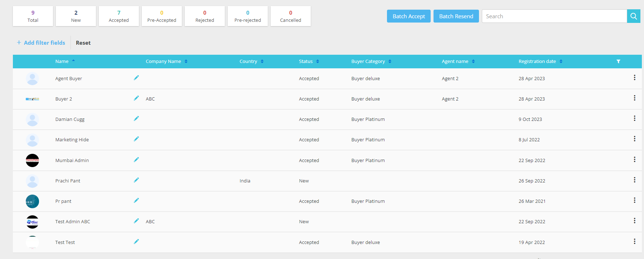Open row options for Mumbai Admin
Viewport: 644px width, 259px height.
point(634,160)
